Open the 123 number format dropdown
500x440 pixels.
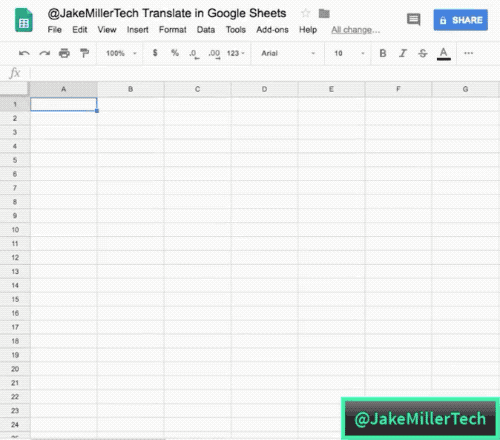236,53
